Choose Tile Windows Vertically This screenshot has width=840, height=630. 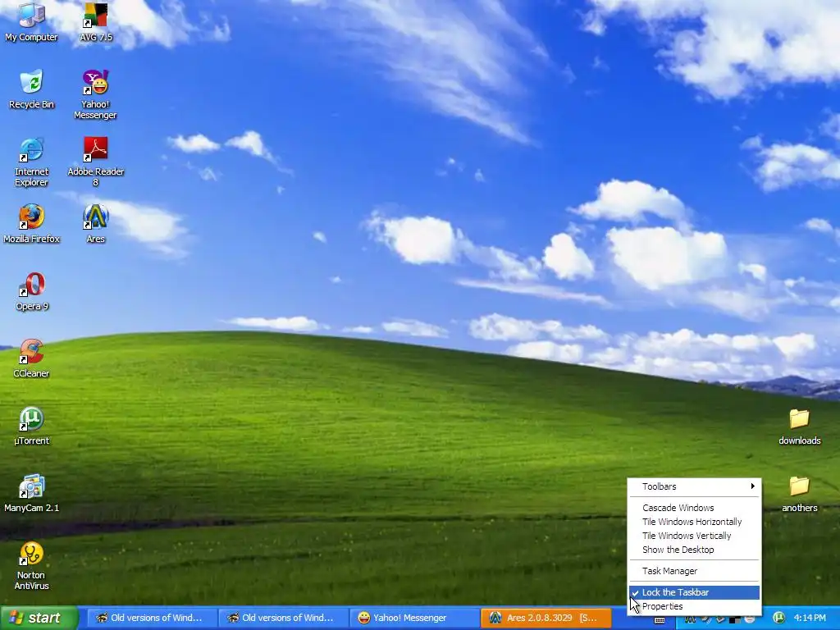coord(694,536)
